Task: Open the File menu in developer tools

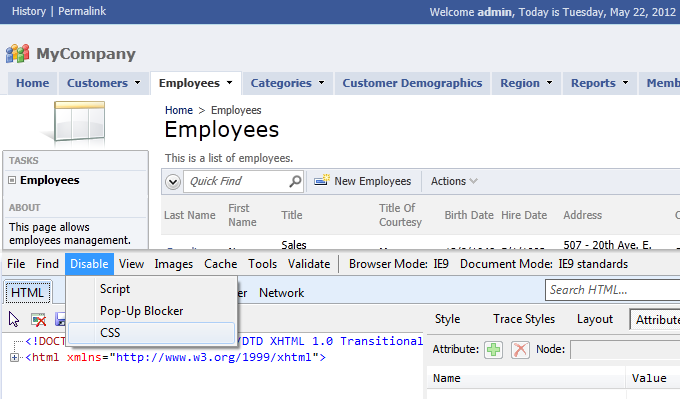Action: click(x=16, y=264)
